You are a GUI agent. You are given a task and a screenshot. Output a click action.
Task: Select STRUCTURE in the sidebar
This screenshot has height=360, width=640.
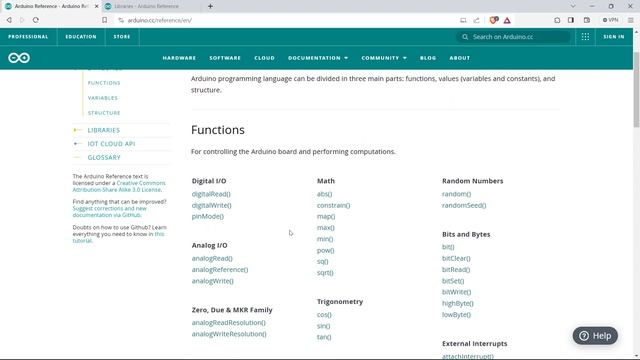(104, 113)
